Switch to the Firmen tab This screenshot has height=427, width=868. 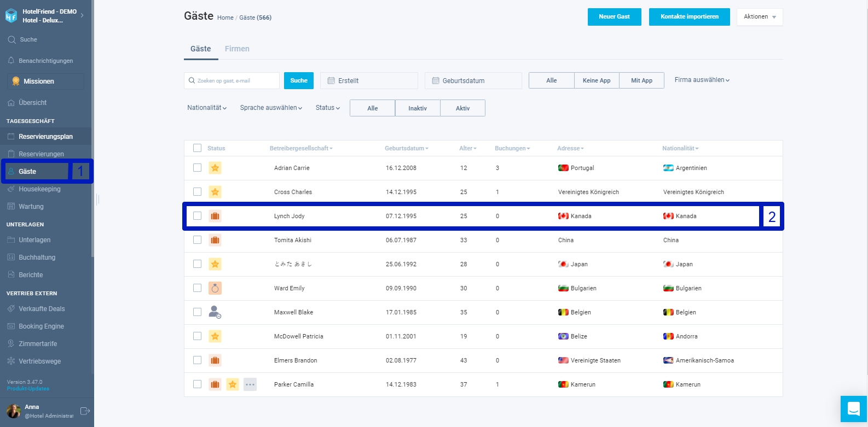(237, 49)
